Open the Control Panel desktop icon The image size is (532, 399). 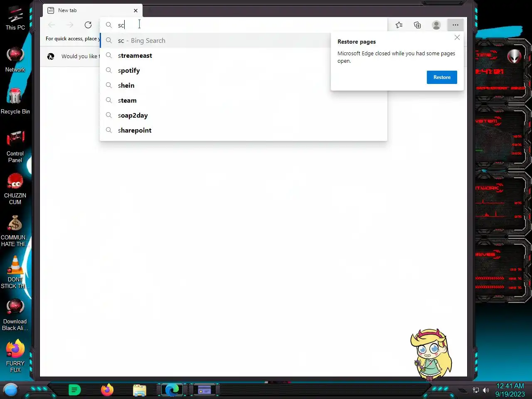15,147
